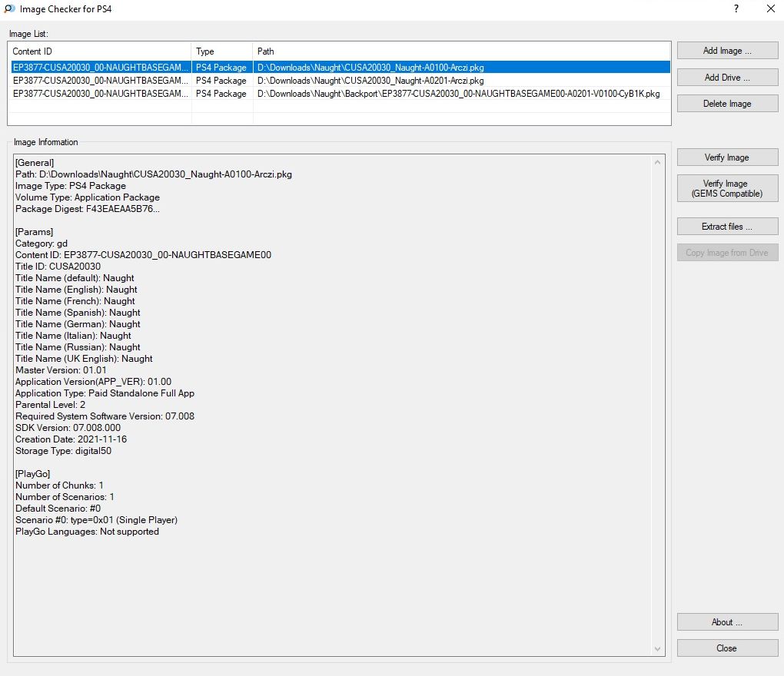Click the Scenario #0 Single Player line
The height and width of the screenshot is (676, 784).
97,519
